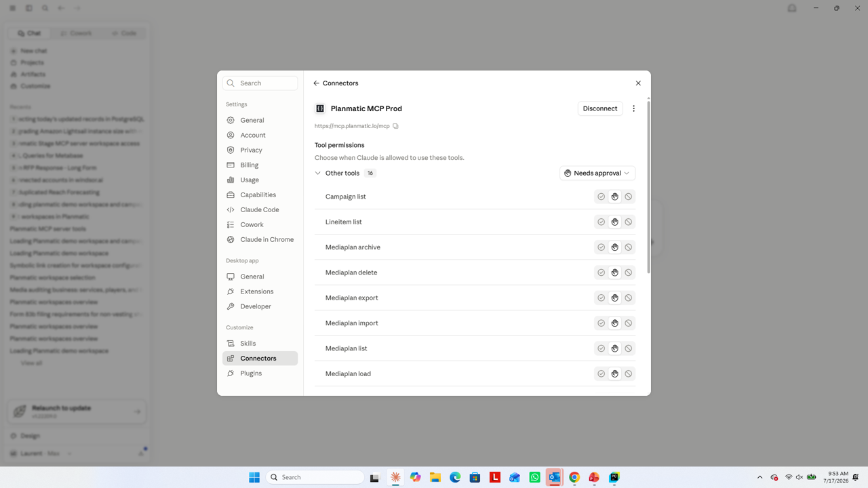Set Mediaplan export to always allow
The image size is (868, 488).
[601, 298]
